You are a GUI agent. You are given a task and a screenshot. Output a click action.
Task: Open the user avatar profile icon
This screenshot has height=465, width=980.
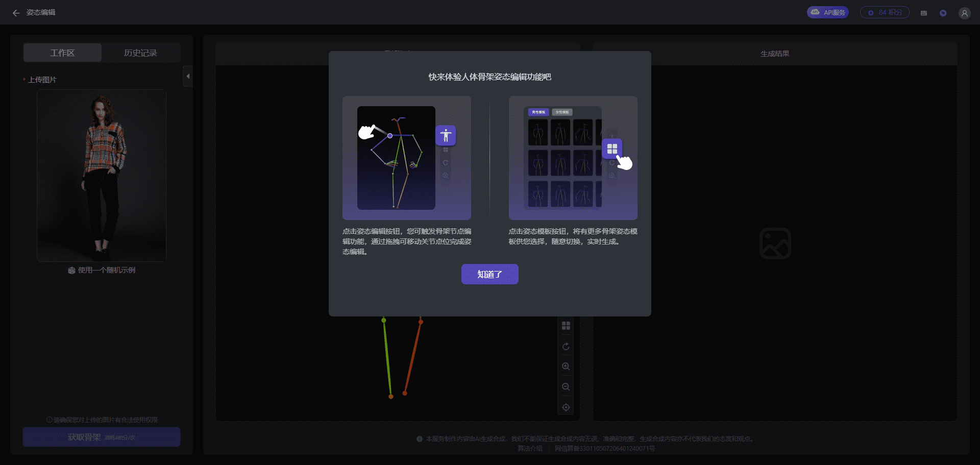(964, 13)
